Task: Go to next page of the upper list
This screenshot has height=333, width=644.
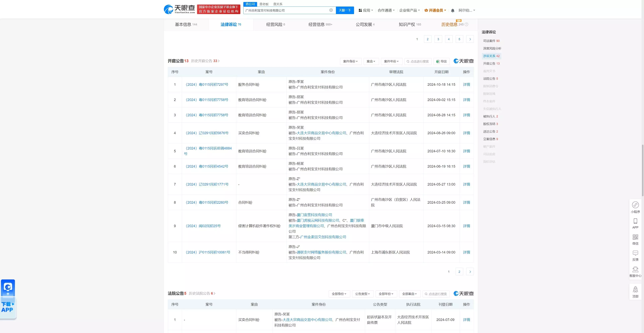Action: point(470,39)
